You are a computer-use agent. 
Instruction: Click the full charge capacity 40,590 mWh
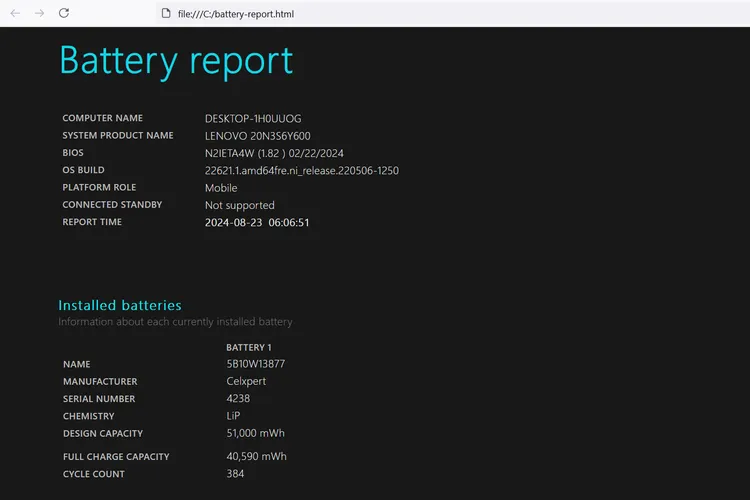(256, 457)
